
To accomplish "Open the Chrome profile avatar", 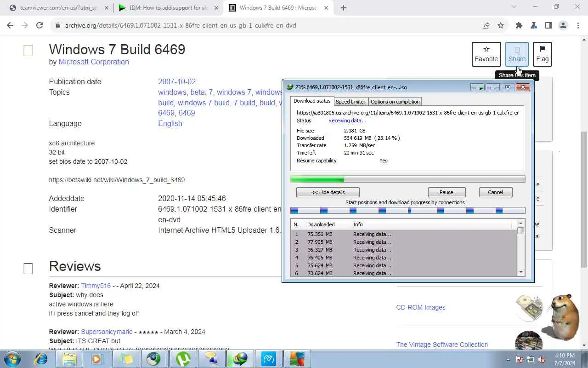I will (x=563, y=25).
